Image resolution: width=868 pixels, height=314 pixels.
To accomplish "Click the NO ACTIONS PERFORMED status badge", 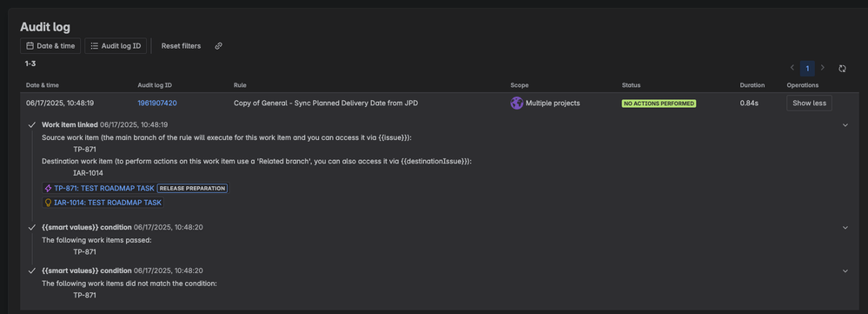I will (659, 104).
